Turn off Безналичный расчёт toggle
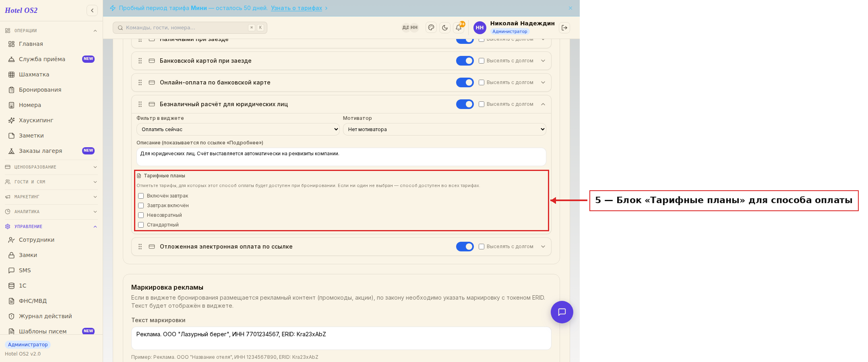 click(x=465, y=104)
